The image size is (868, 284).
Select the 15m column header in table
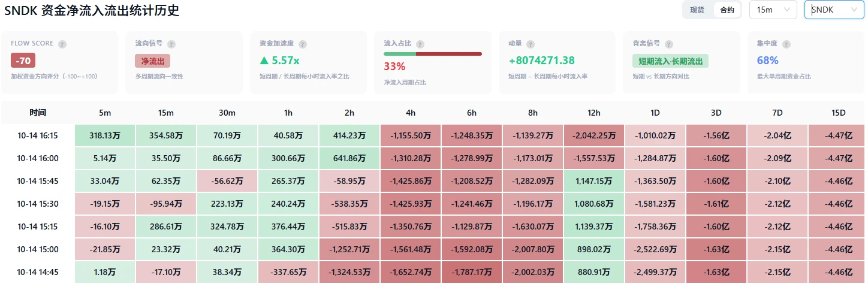click(166, 113)
